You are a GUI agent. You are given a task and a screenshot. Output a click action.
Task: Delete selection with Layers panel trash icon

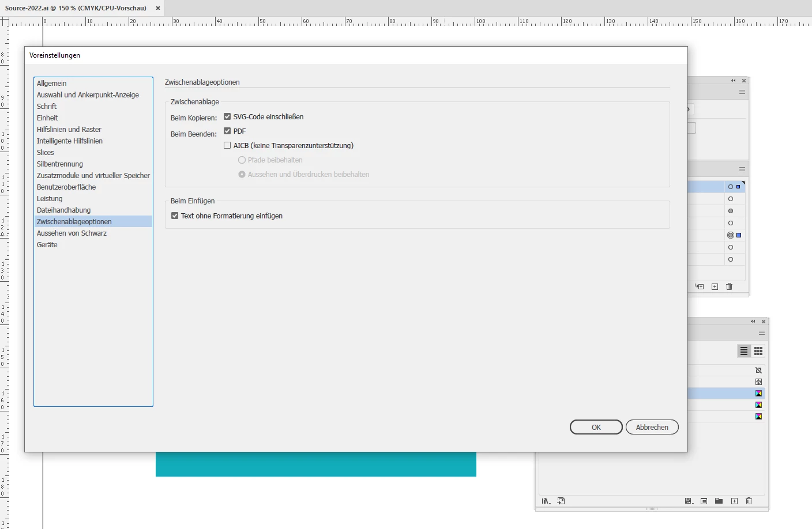click(x=729, y=286)
